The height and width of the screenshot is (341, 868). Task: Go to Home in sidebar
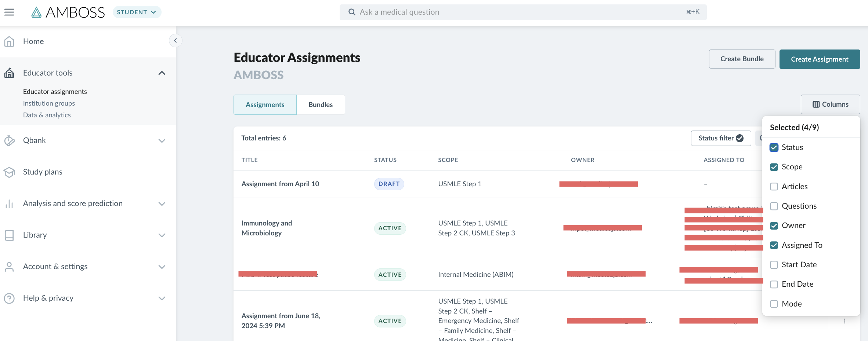point(33,41)
